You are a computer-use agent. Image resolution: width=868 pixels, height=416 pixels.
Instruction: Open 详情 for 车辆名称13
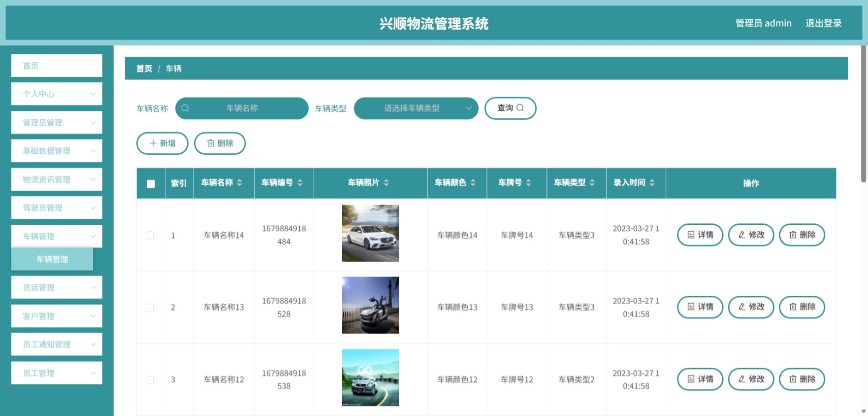(700, 307)
